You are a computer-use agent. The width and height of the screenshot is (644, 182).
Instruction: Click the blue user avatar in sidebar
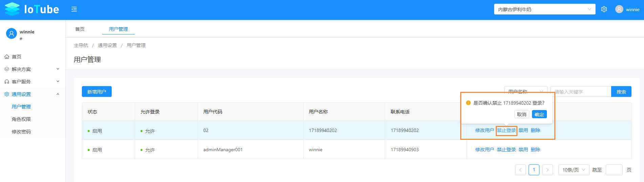12,33
